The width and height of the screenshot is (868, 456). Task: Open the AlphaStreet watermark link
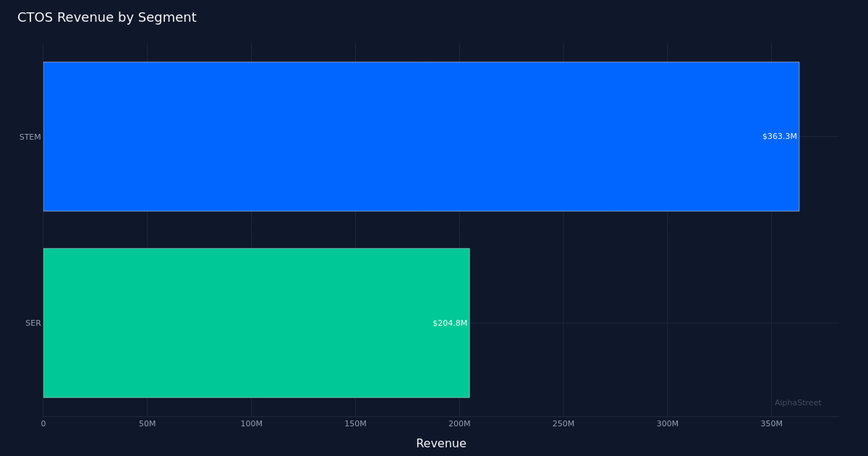tap(797, 402)
